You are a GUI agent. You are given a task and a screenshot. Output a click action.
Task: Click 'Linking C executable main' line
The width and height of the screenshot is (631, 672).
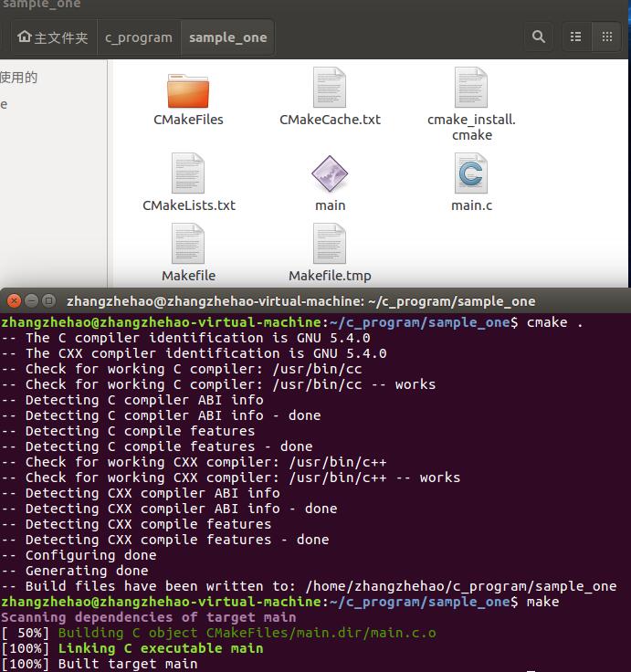pos(161,648)
